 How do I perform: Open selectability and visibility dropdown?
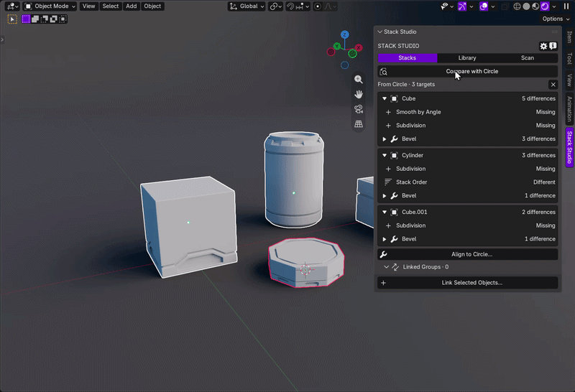(x=447, y=6)
